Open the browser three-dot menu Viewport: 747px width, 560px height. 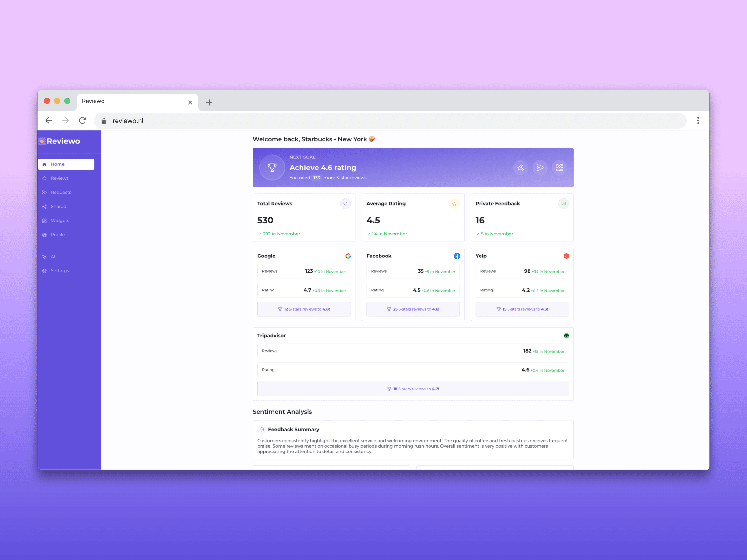[698, 121]
